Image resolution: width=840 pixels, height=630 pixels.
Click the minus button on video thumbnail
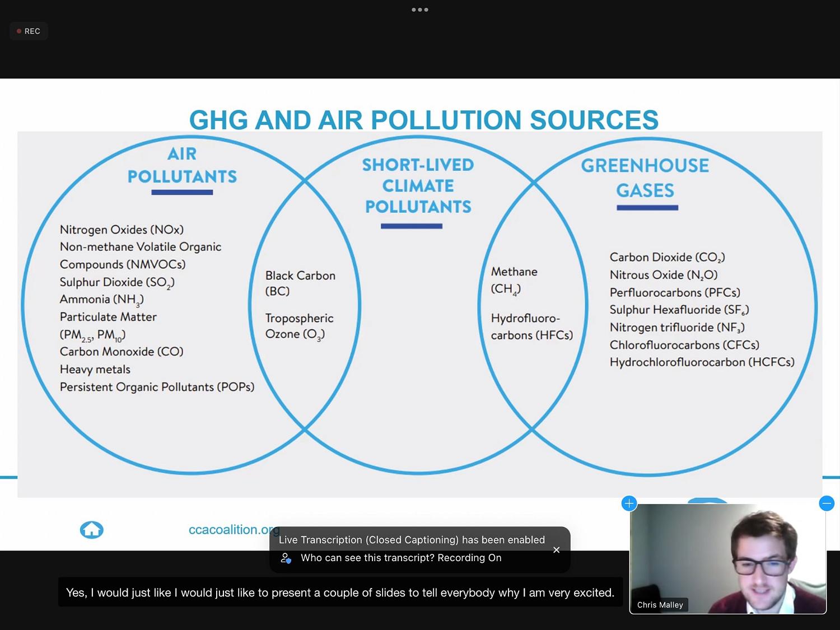(827, 503)
